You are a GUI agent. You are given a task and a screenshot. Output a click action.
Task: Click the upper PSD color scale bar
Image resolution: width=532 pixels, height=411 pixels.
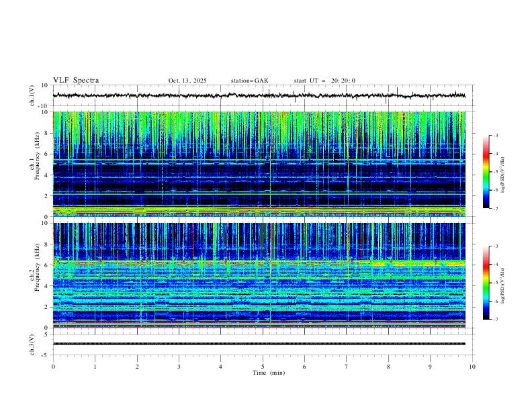click(x=486, y=171)
